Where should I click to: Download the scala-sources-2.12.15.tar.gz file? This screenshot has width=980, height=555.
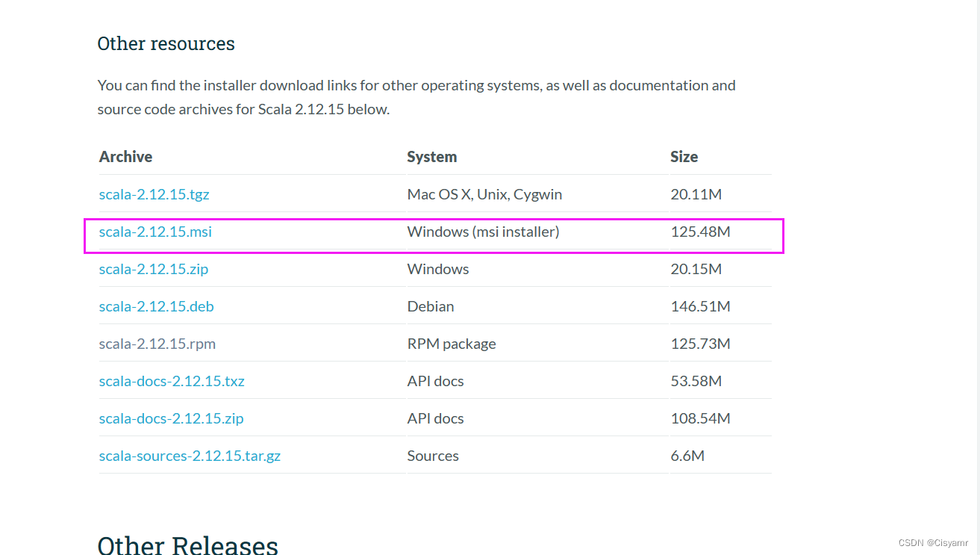(190, 456)
